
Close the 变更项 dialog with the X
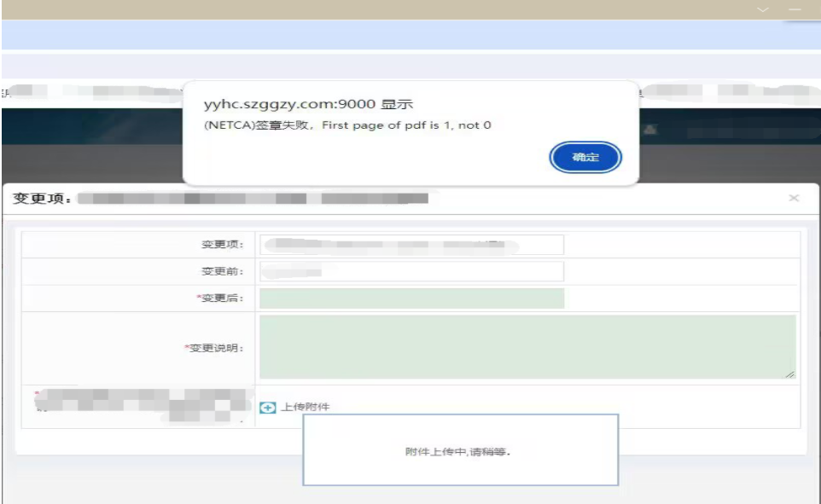pyautogui.click(x=794, y=198)
